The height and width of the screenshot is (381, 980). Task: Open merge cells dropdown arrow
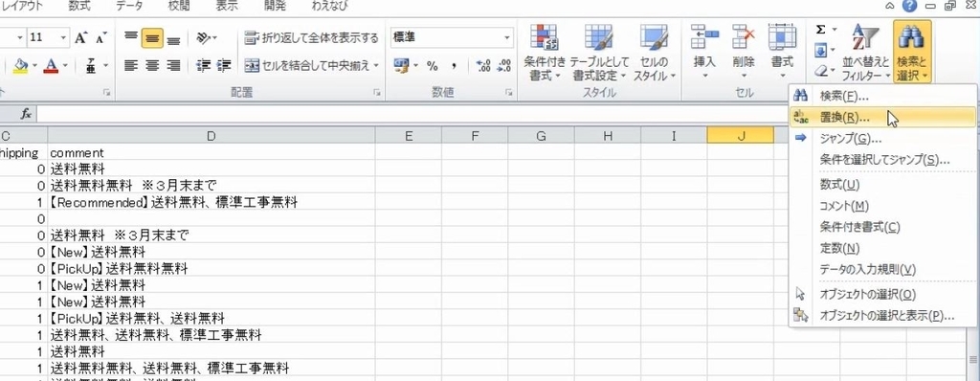coord(376,65)
